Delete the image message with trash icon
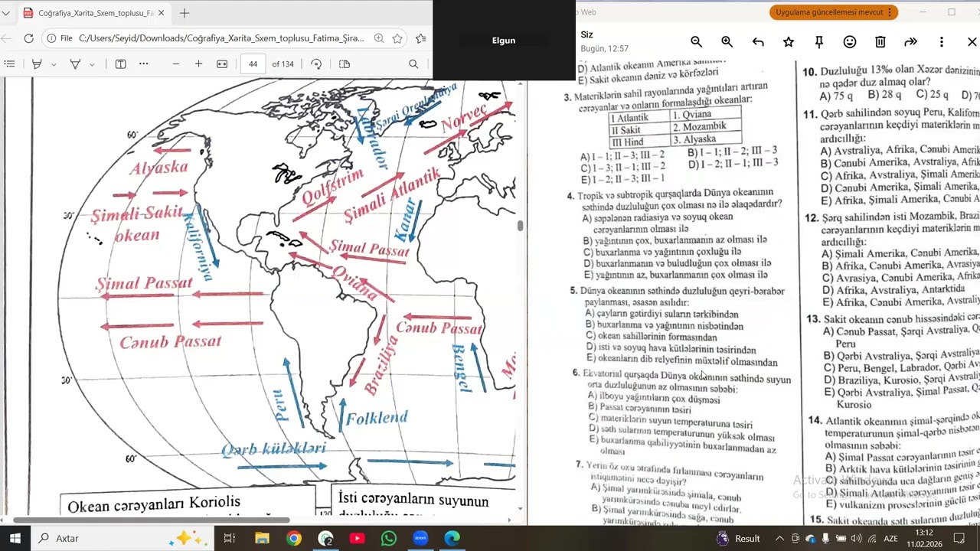The height and width of the screenshot is (551, 980). coord(880,42)
